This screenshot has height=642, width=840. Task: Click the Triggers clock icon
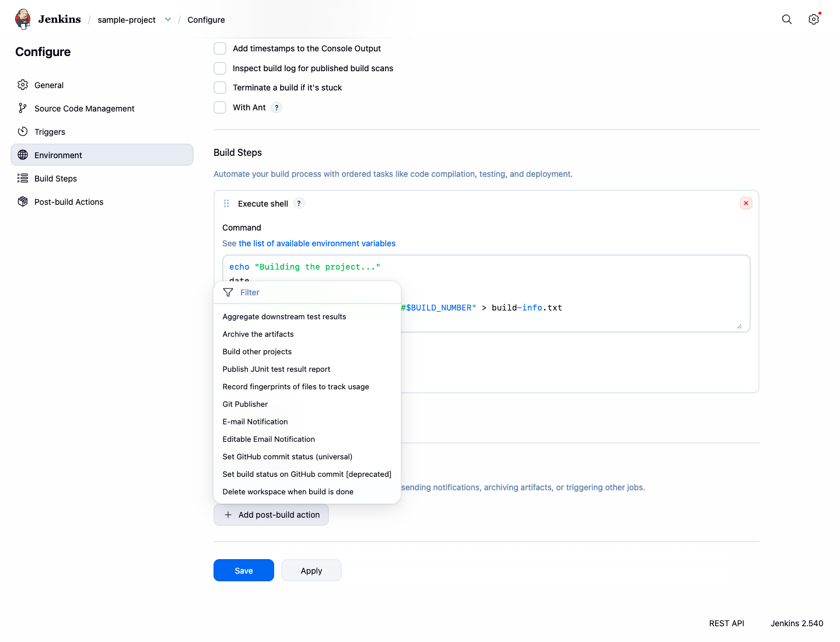pyautogui.click(x=23, y=131)
